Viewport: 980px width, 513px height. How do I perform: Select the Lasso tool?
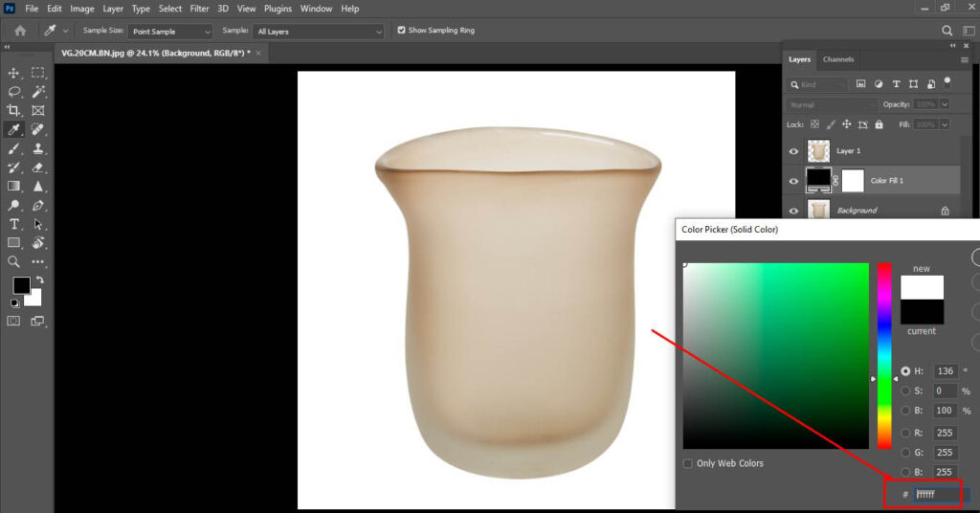13,92
